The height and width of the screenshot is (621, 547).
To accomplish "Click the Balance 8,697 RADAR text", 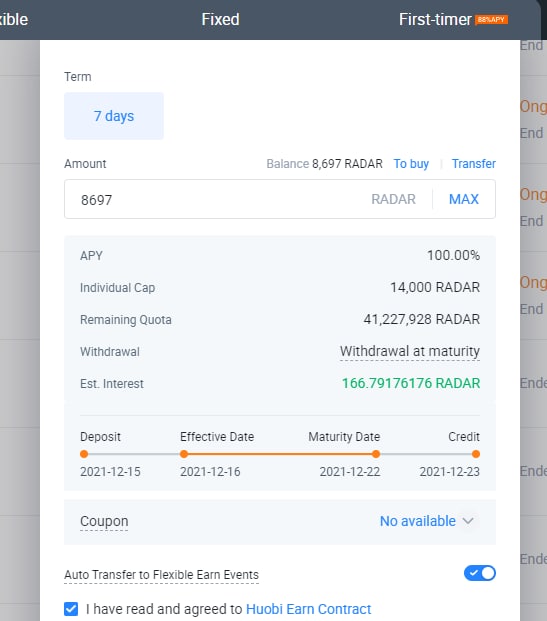I will [324, 164].
